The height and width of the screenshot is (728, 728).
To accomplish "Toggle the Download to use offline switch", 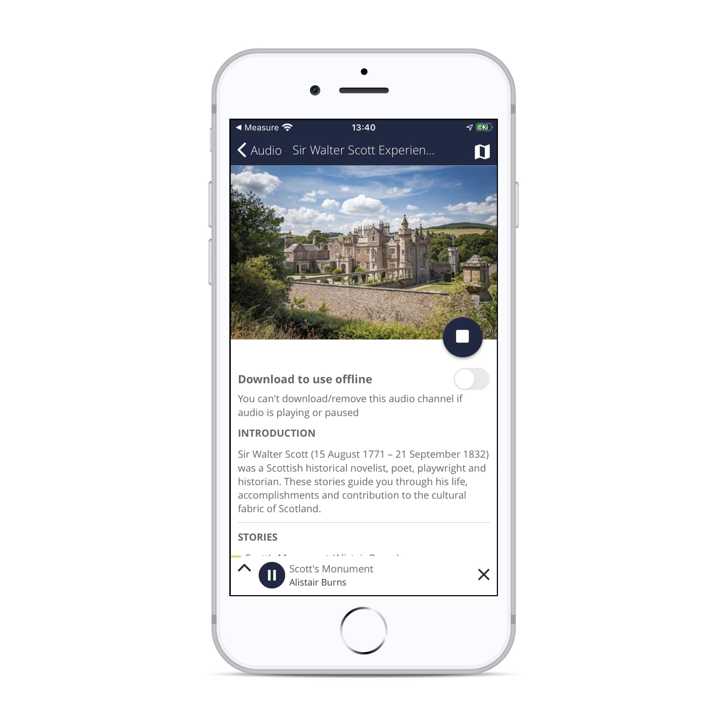I will (471, 379).
